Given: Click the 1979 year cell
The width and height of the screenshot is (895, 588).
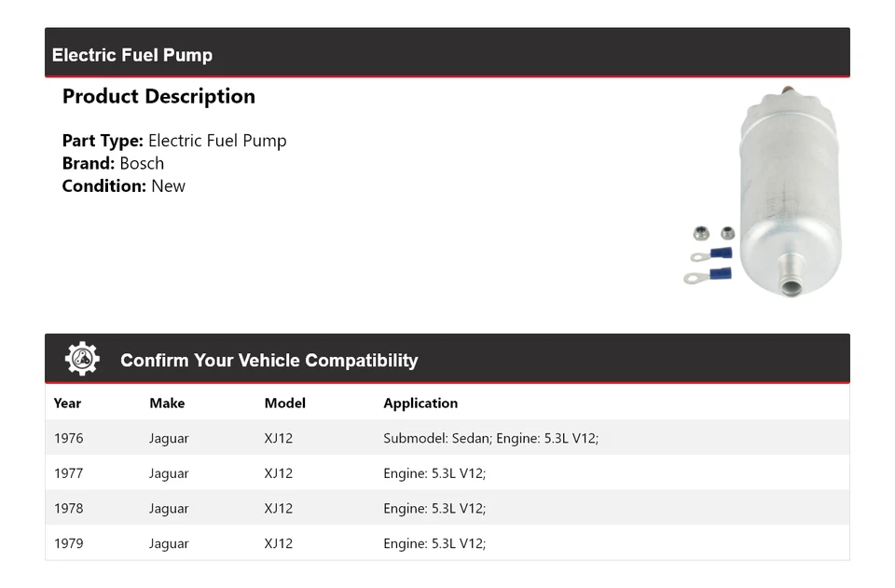Looking at the screenshot, I should [68, 543].
